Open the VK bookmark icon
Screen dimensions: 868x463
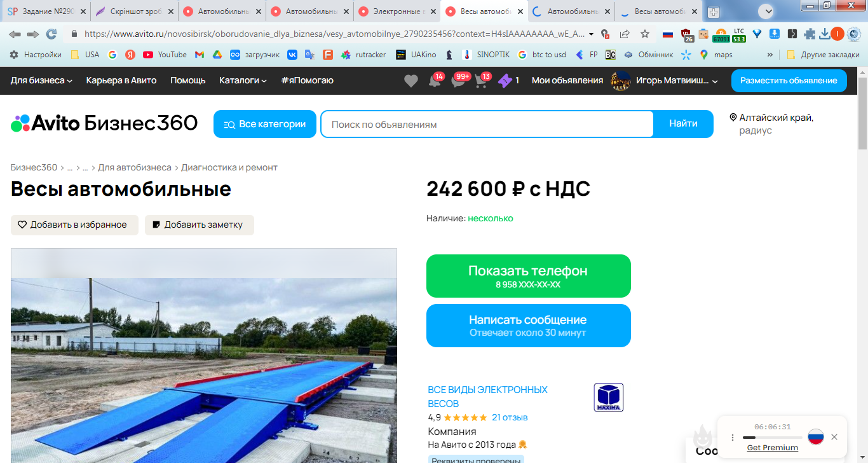(292, 55)
